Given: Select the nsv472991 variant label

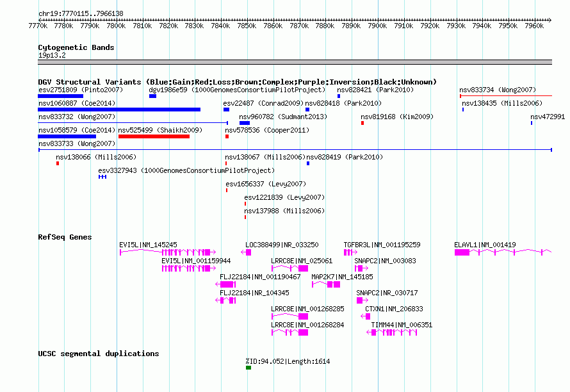Looking at the screenshot, I should [548, 117].
